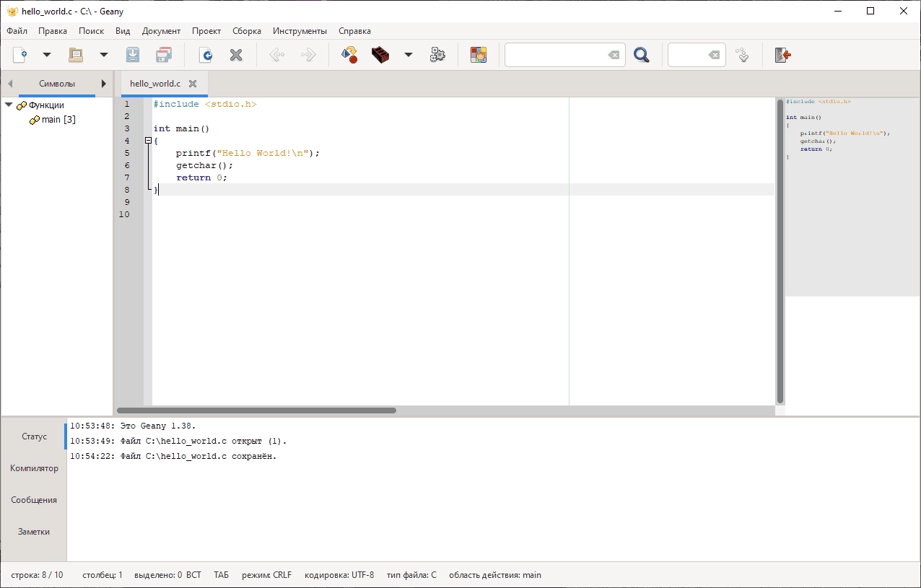Viewport: 921px width, 588px height.
Task: Open the Проект menu
Action: (x=206, y=31)
